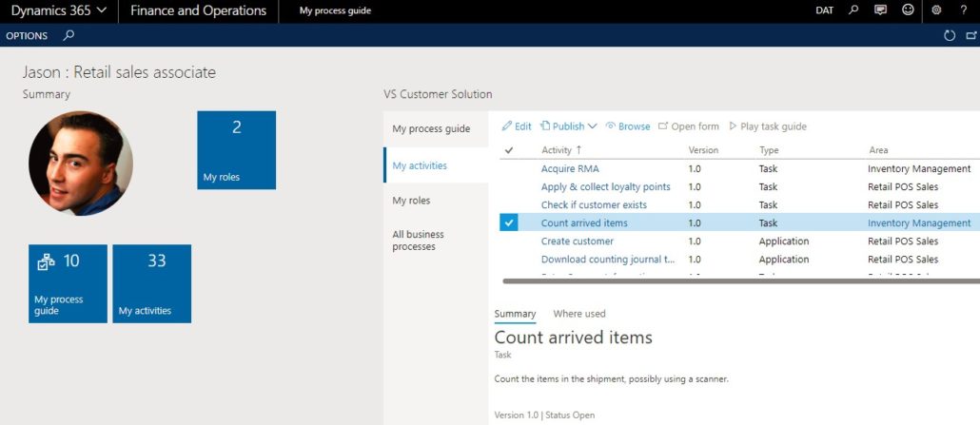
Task: Click the DAT company selector
Action: (824, 10)
